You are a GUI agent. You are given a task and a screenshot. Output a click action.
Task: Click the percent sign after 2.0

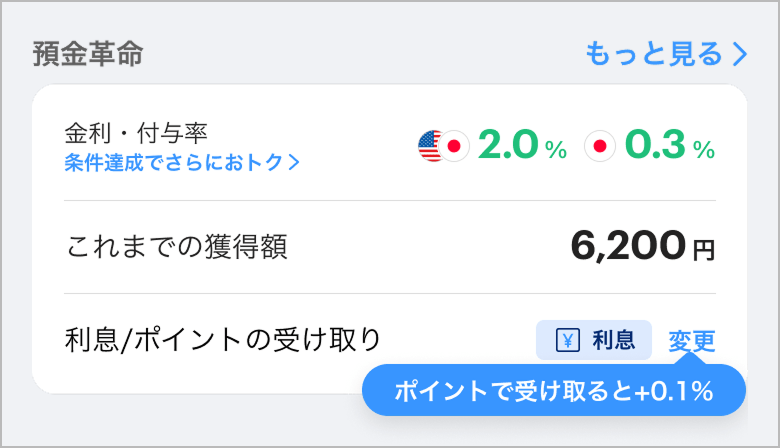point(556,150)
